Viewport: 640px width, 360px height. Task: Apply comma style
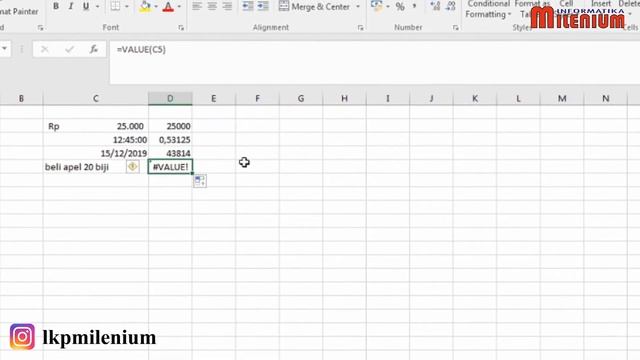pyautogui.click(x=414, y=7)
